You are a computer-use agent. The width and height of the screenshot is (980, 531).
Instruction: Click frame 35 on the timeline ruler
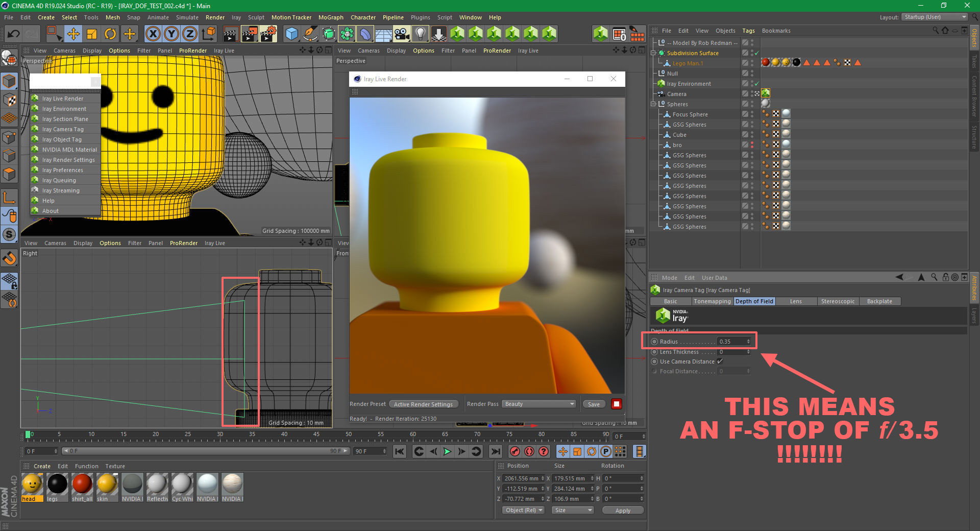coord(252,435)
